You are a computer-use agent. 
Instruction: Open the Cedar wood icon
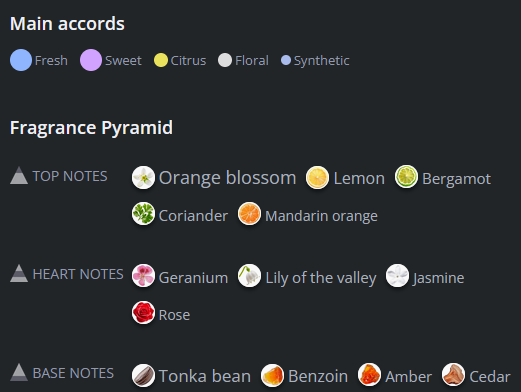tap(453, 374)
